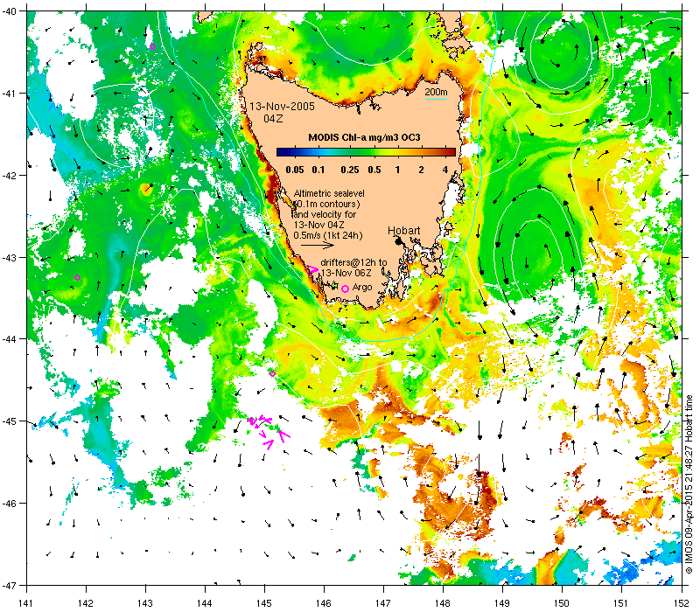Click the '0.25' colorbar tick label
700x612 pixels.
click(350, 170)
